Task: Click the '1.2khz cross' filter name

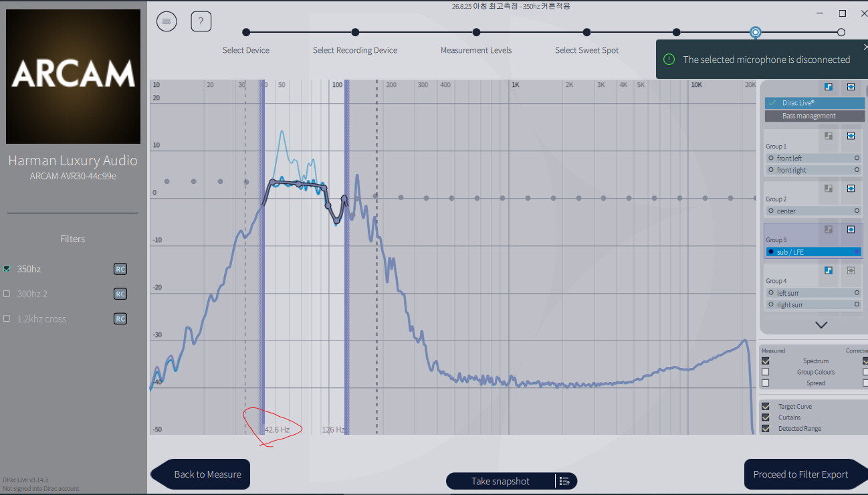Action: 41,318
